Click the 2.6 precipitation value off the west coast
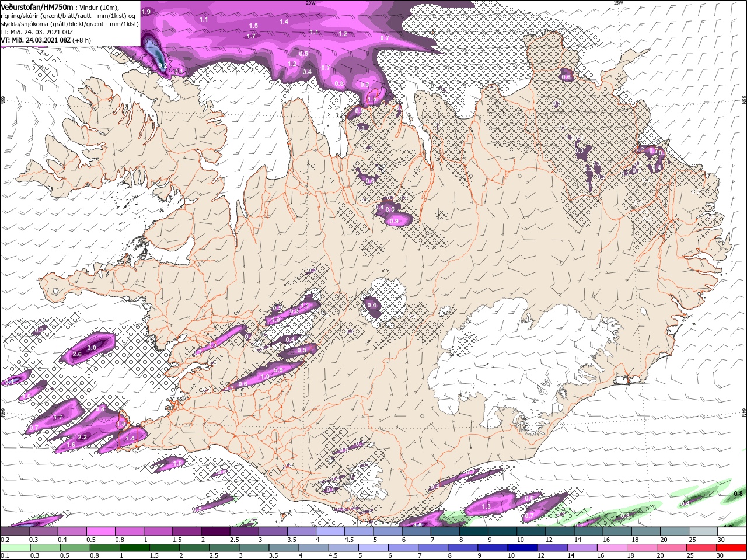Screen dimensions: 747x560 coord(77,355)
